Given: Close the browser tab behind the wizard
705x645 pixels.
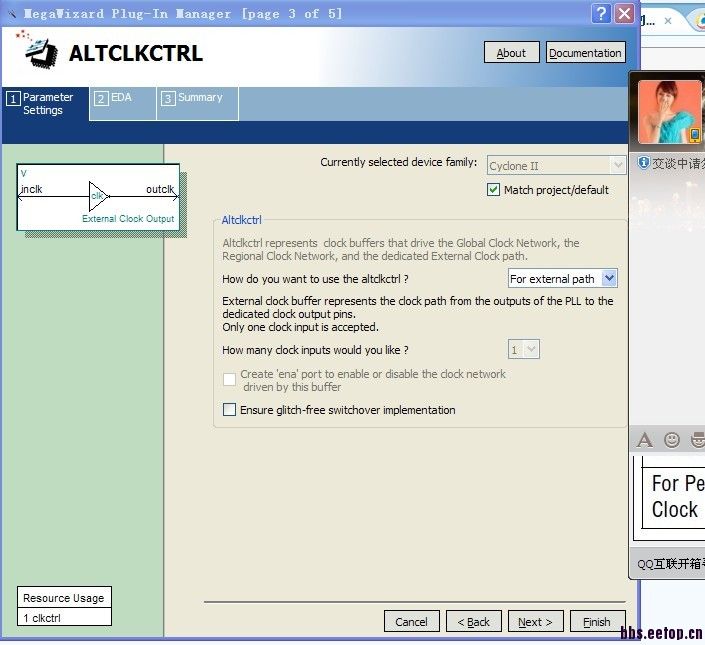Looking at the screenshot, I should (668, 21).
